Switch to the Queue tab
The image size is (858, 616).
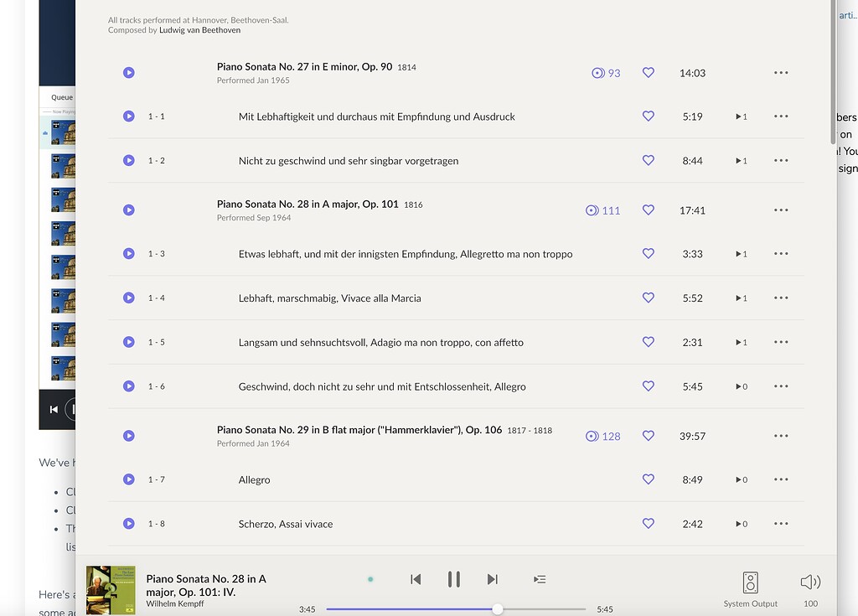tap(61, 97)
